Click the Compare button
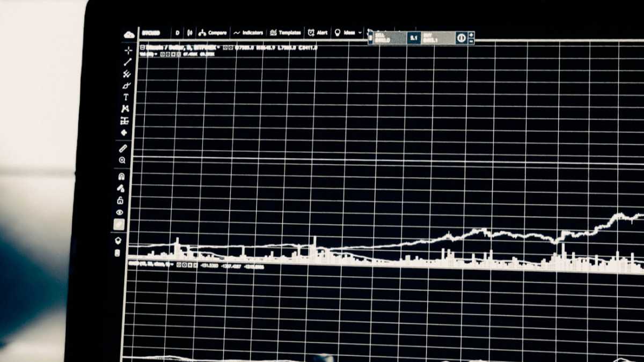The height and width of the screenshot is (362, 644). [213, 33]
